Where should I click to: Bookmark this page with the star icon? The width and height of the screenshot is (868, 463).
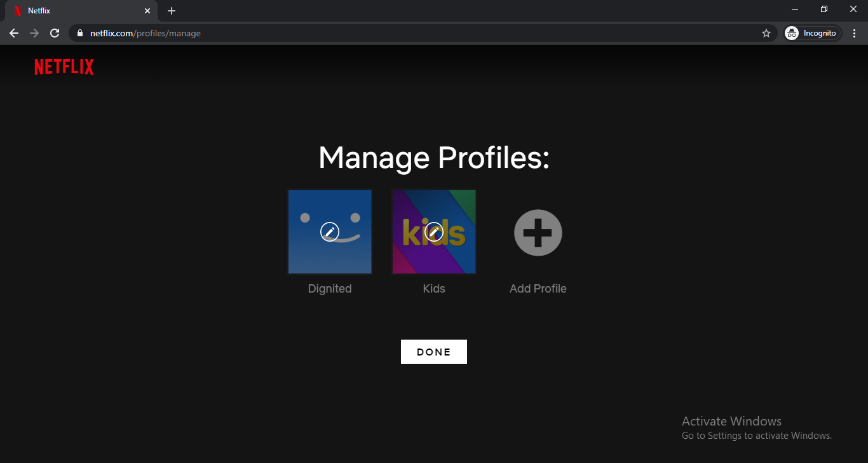click(x=766, y=33)
